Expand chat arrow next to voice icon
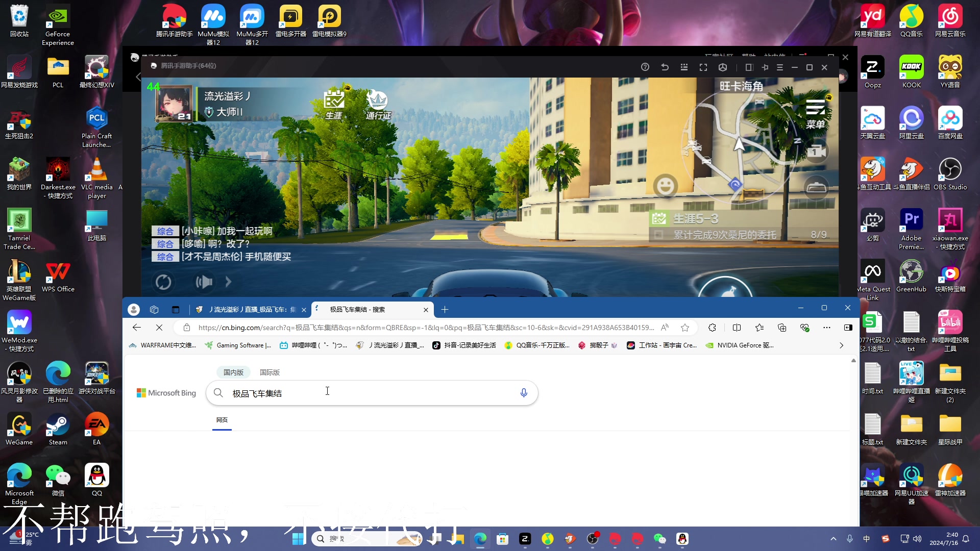 228,282
